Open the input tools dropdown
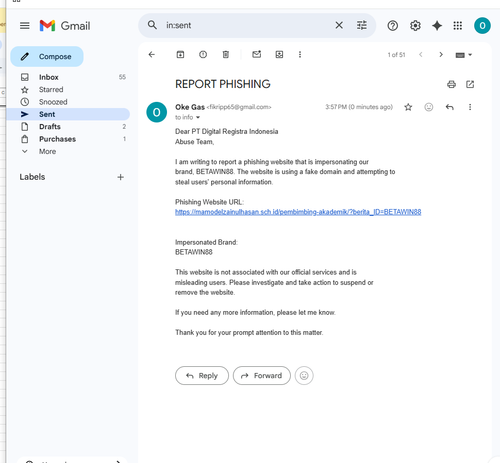Viewport: 500px width, 463px height. tap(464, 55)
